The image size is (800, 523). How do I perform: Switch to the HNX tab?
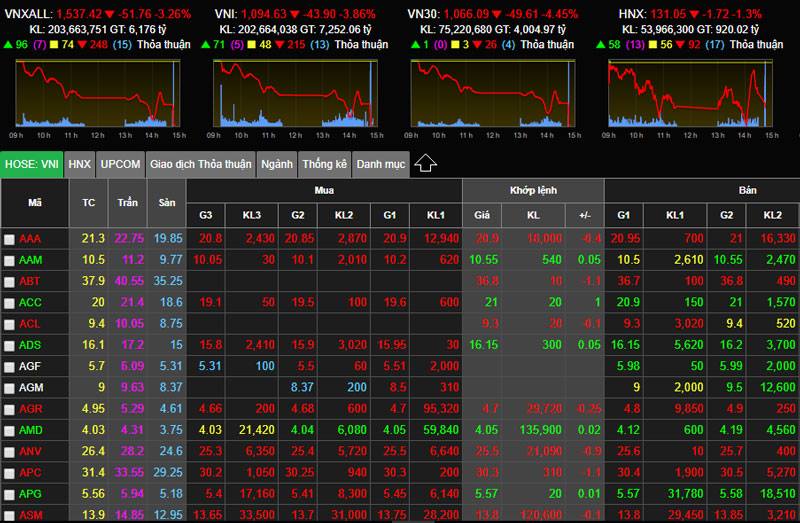coord(79,164)
